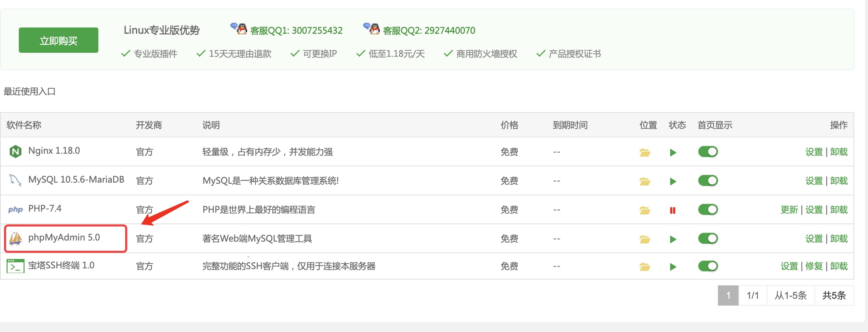Click the 共5条 total count text
868x332 pixels.
click(x=834, y=295)
